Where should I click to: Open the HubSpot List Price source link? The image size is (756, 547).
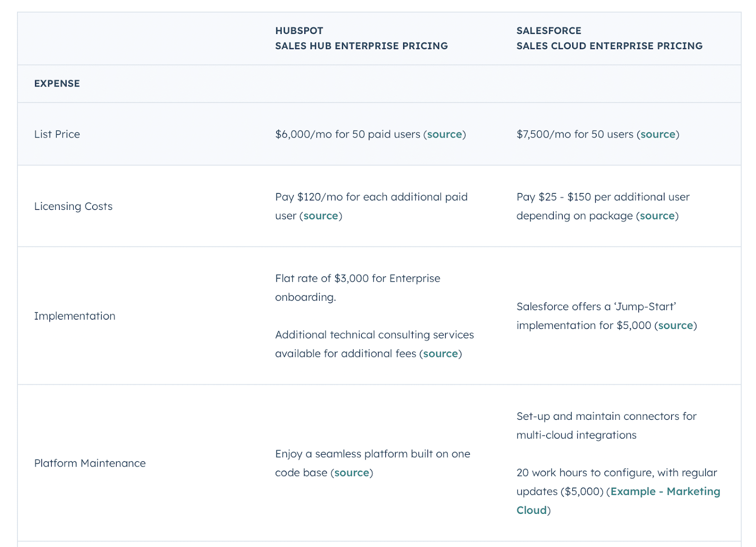pos(445,134)
